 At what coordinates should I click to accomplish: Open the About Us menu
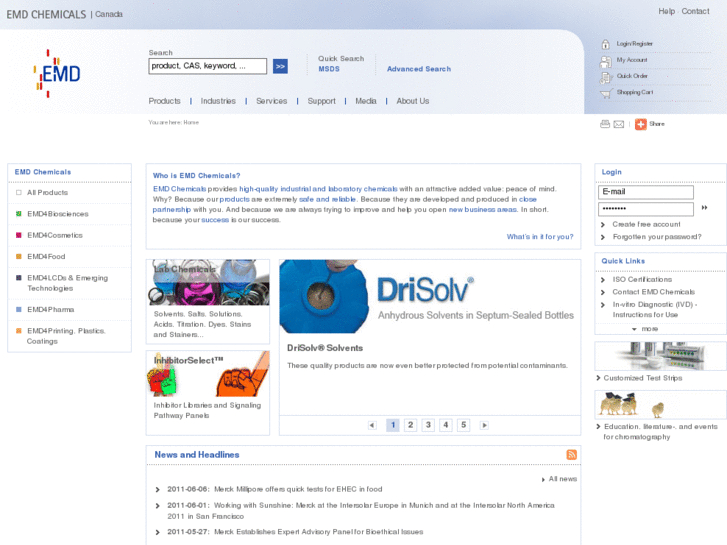pos(413,101)
